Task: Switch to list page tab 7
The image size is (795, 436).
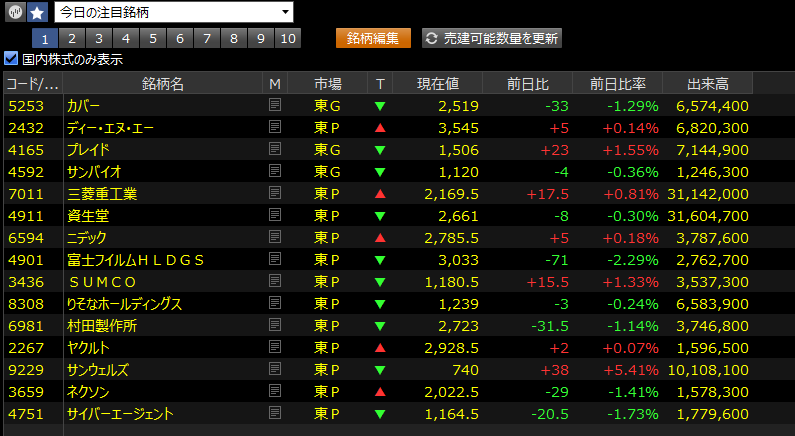Action: 207,38
